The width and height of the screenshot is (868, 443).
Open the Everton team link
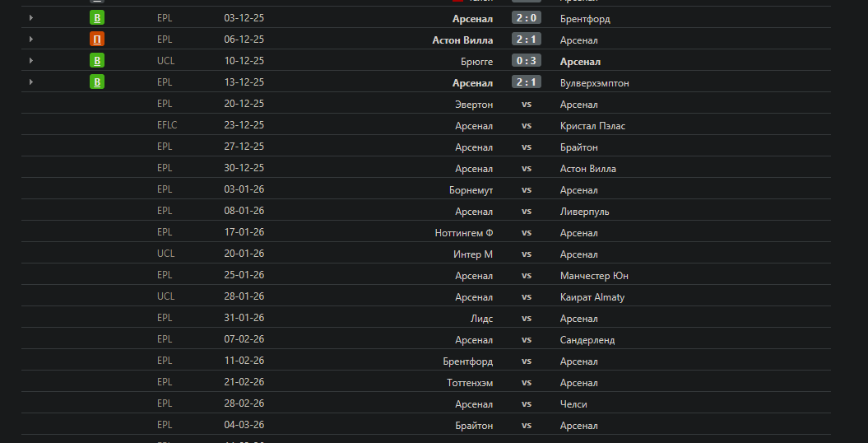(474, 105)
